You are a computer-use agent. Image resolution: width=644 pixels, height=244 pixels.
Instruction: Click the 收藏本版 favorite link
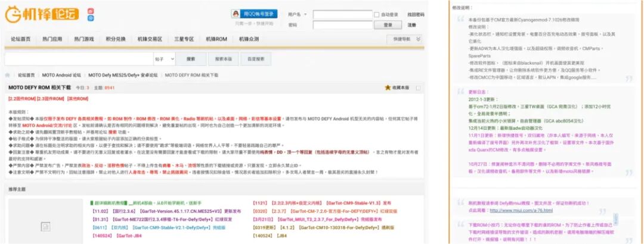coord(401,87)
